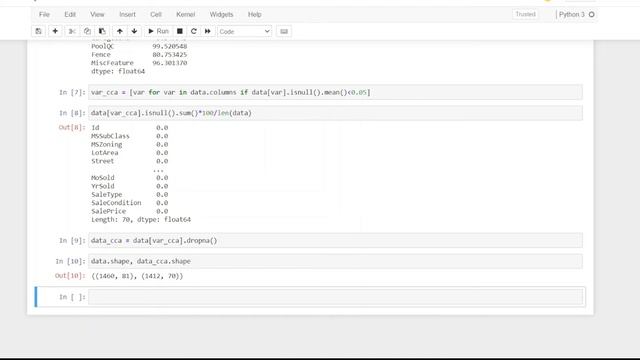
Task: Click the LotArea output row
Action: tap(129, 153)
